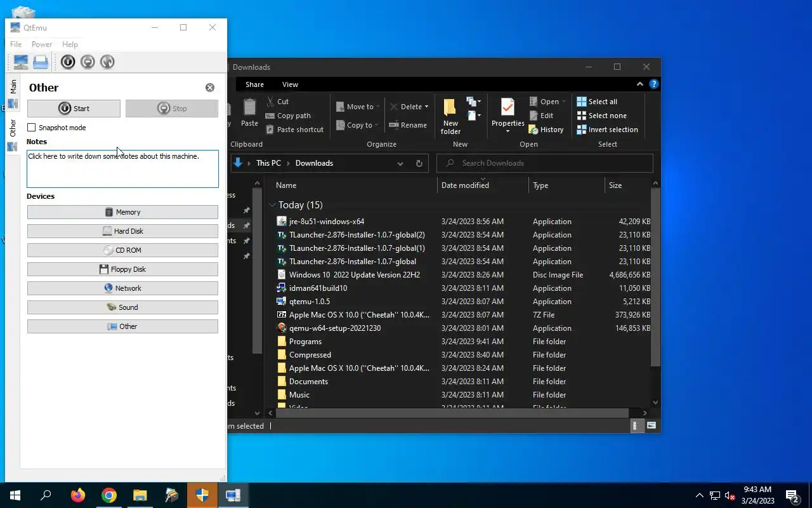Open the Other device settings button
The image size is (812, 508).
tap(122, 326)
